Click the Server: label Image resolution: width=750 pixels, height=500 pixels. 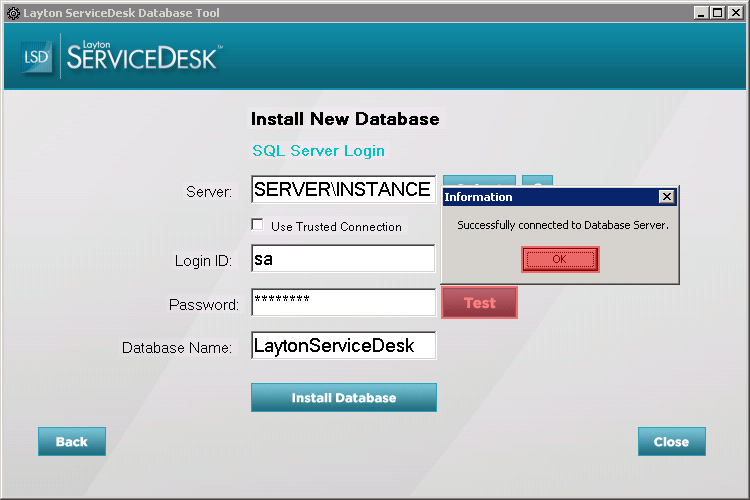209,192
